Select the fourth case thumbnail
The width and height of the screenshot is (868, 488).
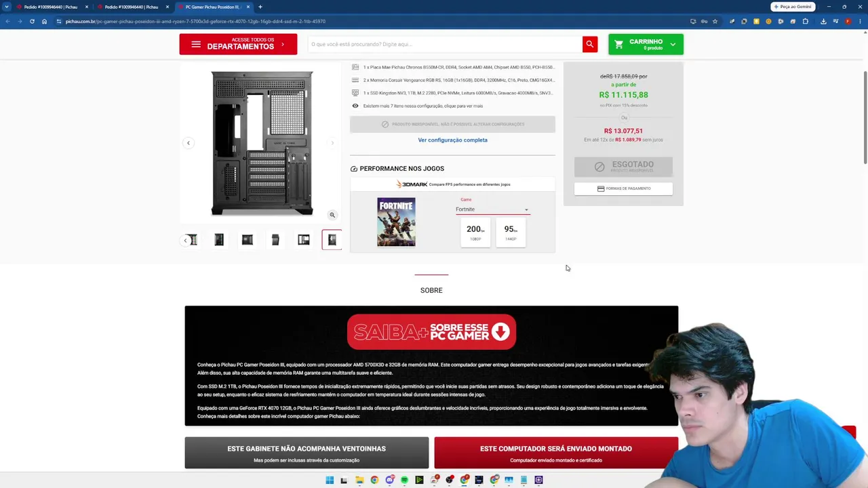pos(275,240)
